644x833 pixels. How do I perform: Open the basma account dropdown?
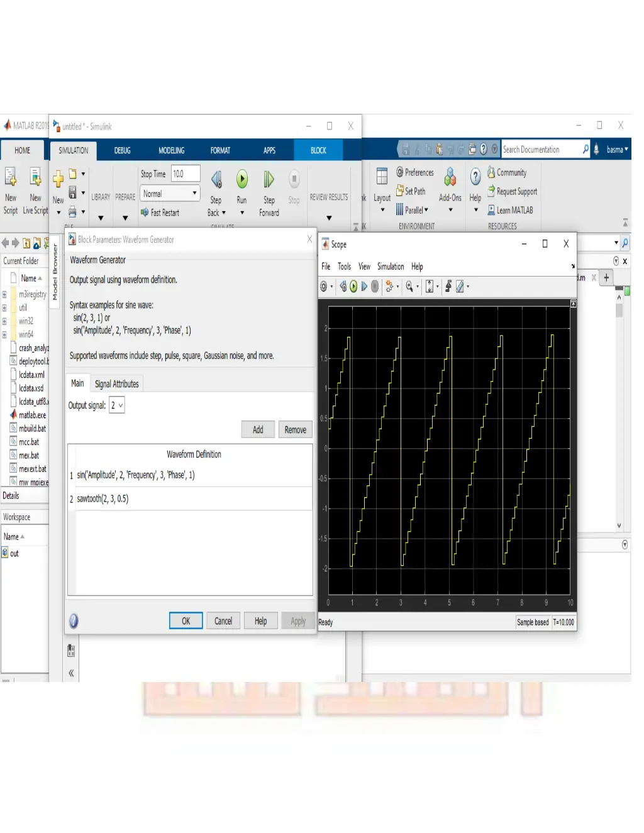point(617,150)
